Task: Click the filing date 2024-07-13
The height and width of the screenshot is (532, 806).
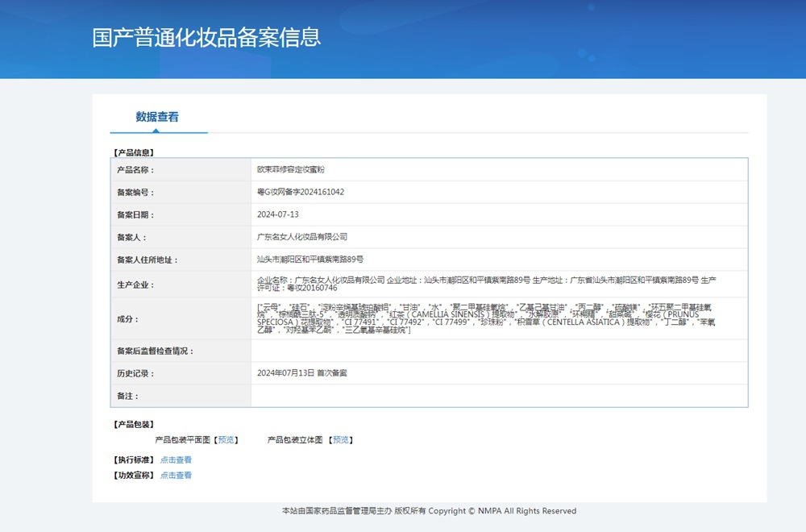Action: (278, 215)
